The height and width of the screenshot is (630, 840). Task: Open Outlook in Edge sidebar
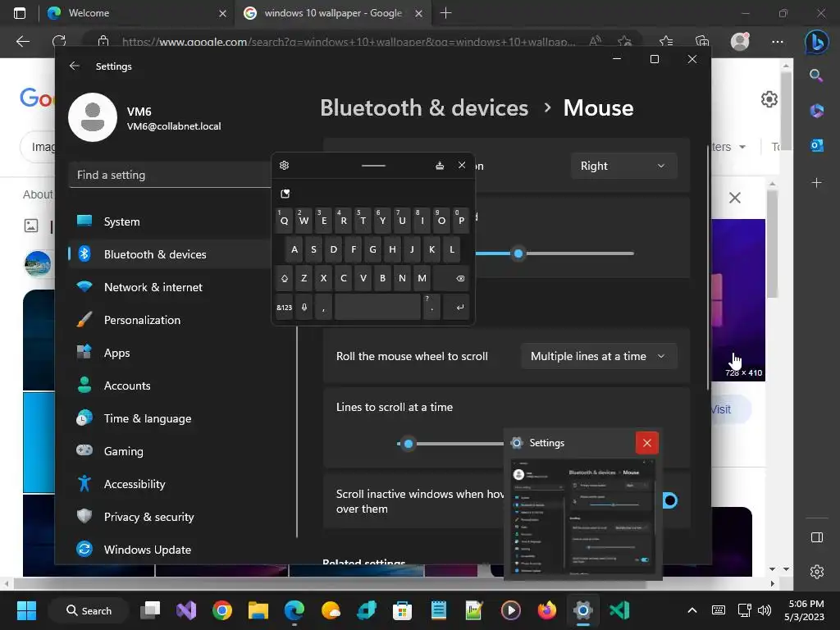[816, 145]
